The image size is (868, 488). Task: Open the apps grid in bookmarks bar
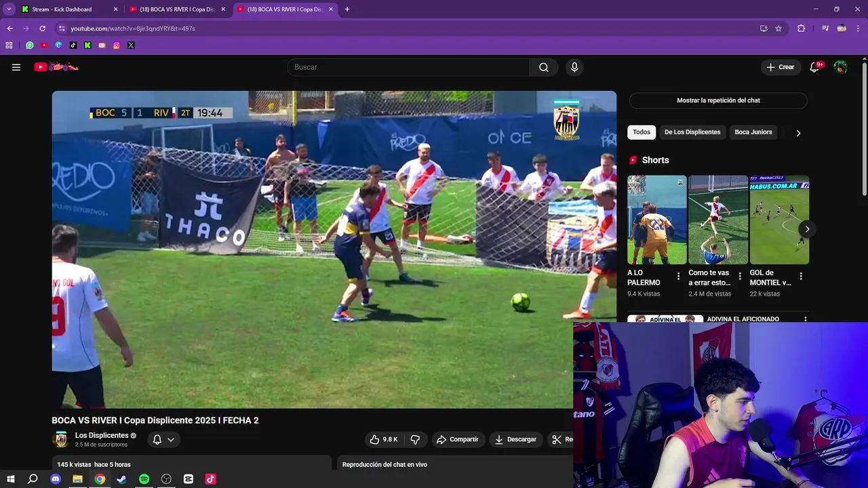pyautogui.click(x=9, y=45)
